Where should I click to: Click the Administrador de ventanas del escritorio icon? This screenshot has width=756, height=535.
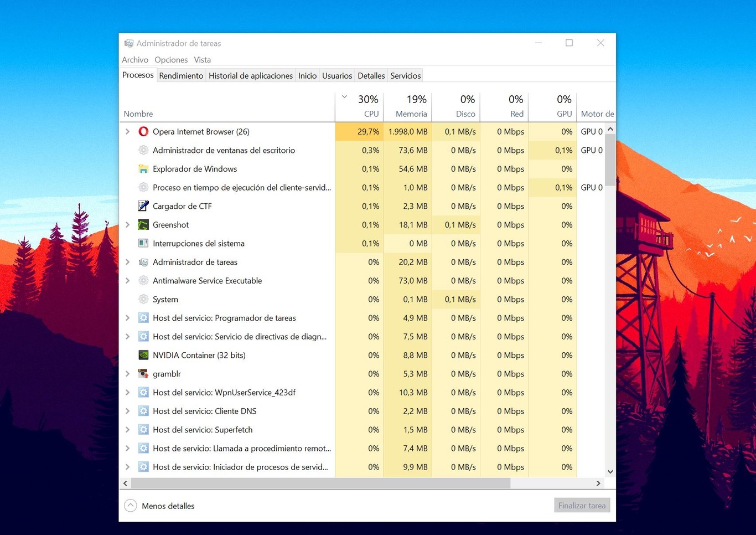pyautogui.click(x=143, y=150)
